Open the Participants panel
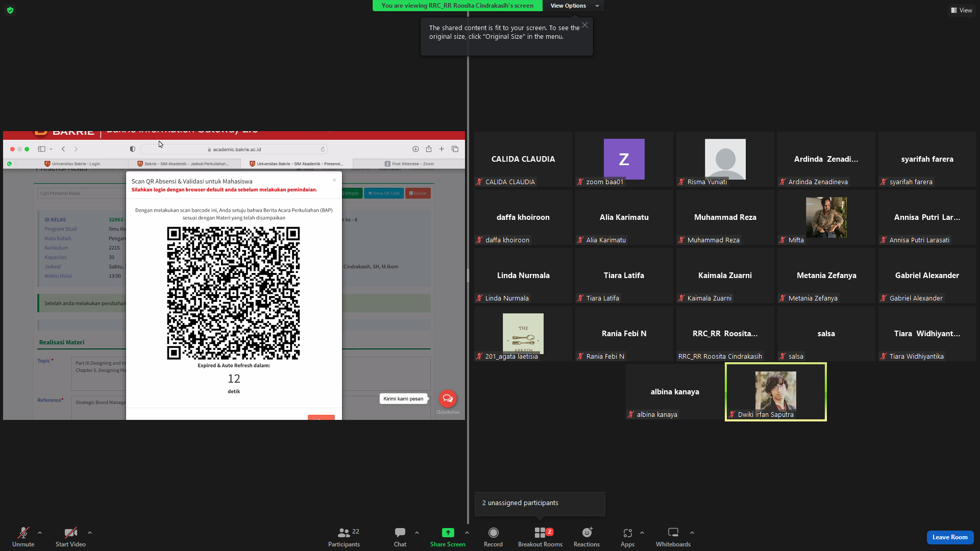This screenshot has width=980, height=551. pos(344,537)
